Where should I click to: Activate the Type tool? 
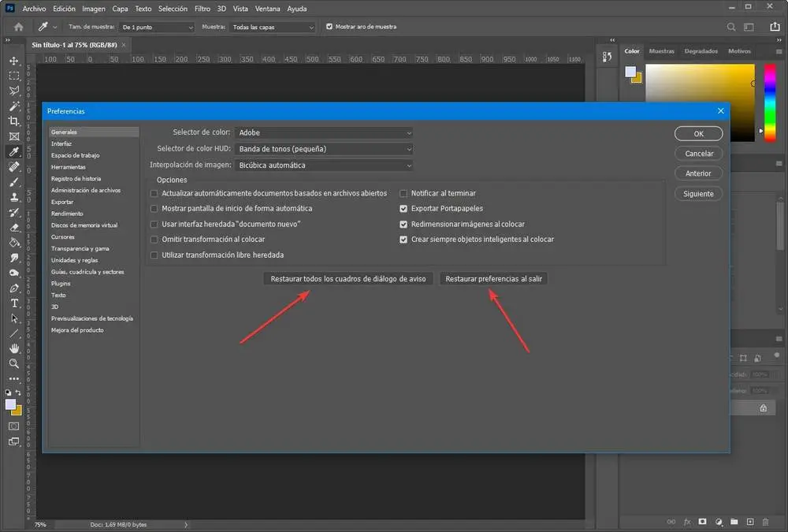coord(14,303)
